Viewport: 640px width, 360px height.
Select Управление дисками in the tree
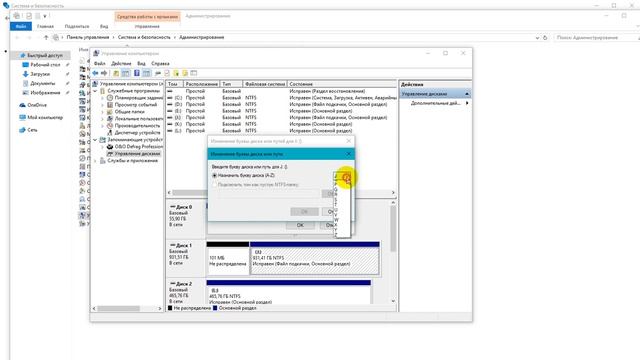click(x=137, y=153)
